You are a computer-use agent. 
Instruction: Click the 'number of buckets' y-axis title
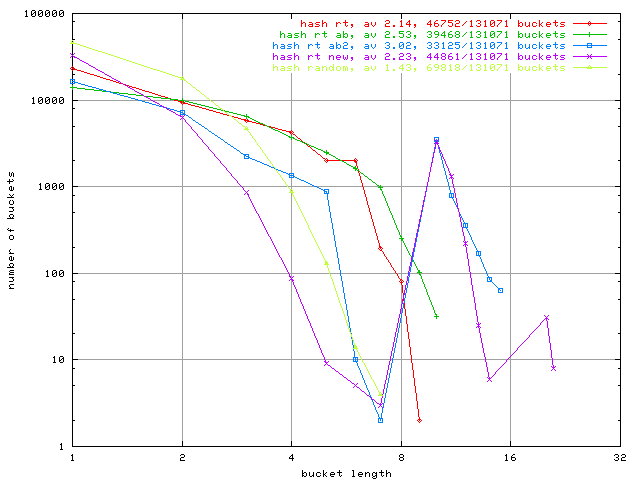(x=11, y=231)
